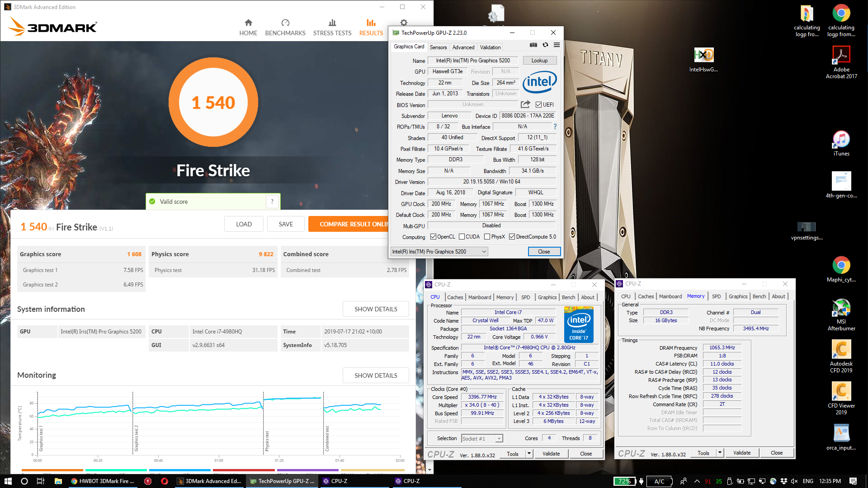Image resolution: width=868 pixels, height=488 pixels.
Task: Open the 3DMark Results section
Action: pos(371,28)
